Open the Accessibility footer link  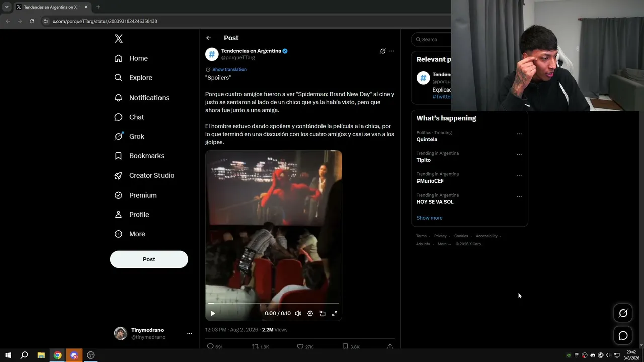tap(487, 236)
